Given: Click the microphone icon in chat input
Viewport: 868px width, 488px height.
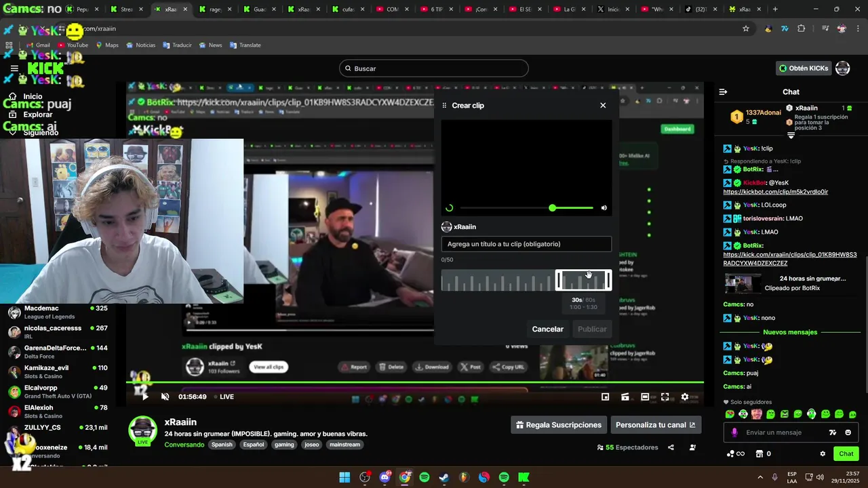Looking at the screenshot, I should tap(734, 432).
